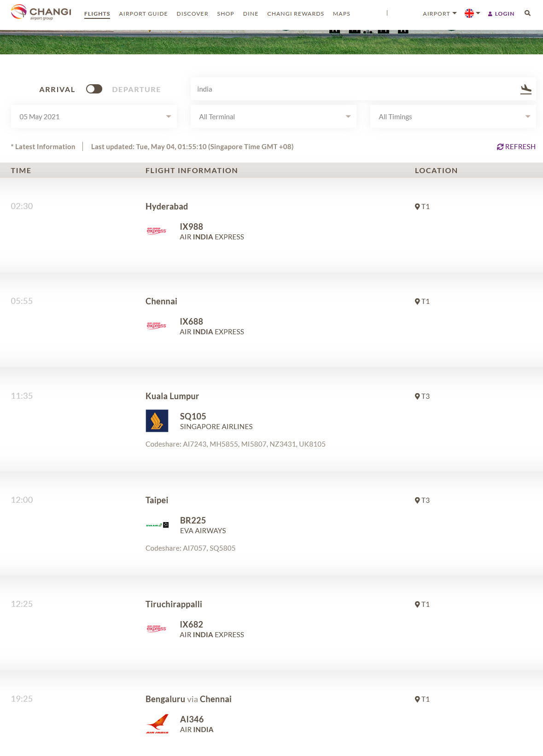
Task: Open the search magnifier icon
Action: pos(527,13)
